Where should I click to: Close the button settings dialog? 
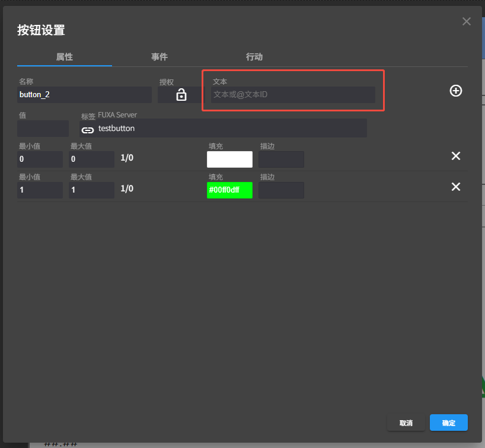pyautogui.click(x=466, y=21)
